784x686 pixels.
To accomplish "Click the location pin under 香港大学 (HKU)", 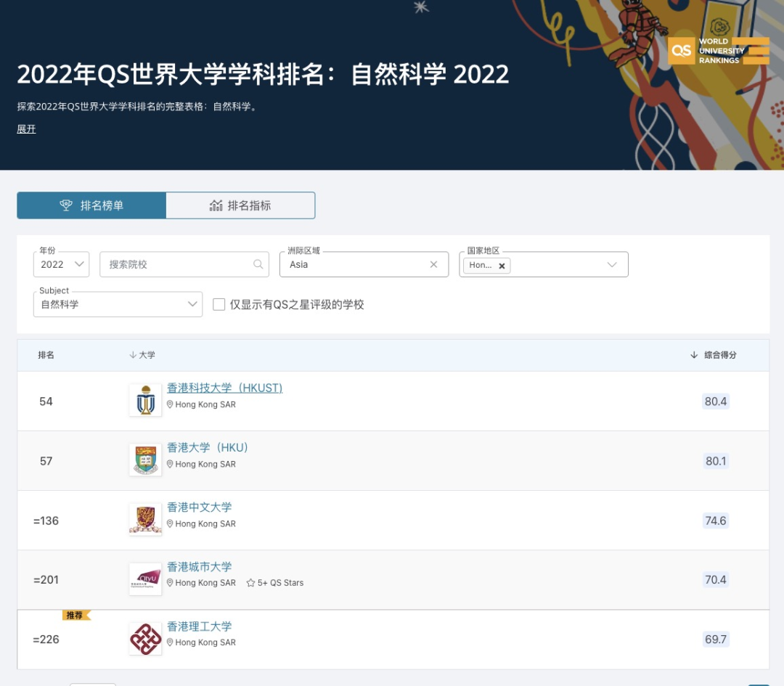I will 170,464.
